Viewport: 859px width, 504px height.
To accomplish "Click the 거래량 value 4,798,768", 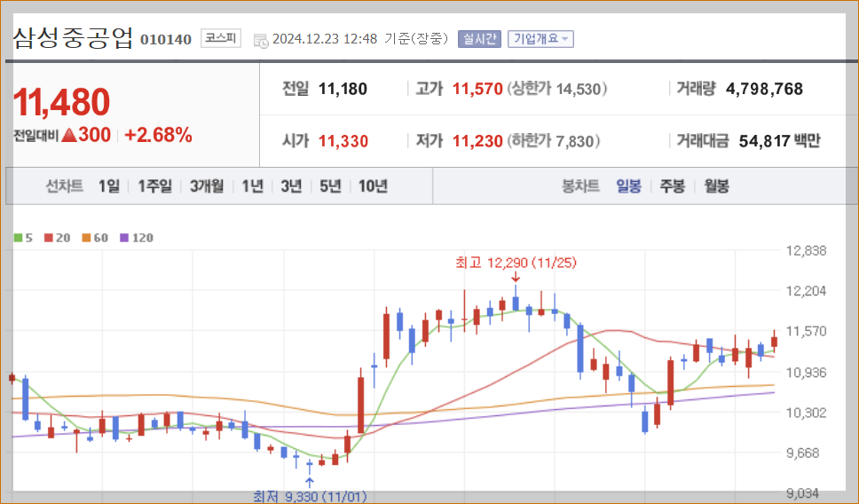I will tap(764, 89).
